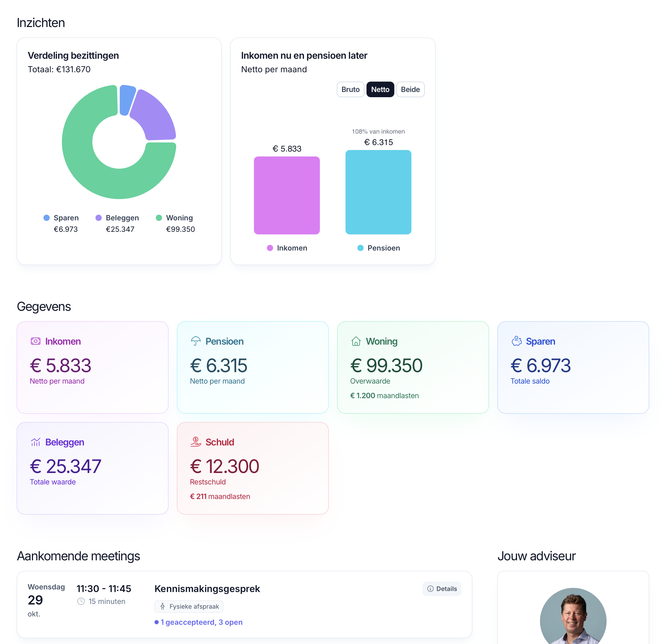
Task: Click the person icon in Fysieke afspraak
Action: 163,606
